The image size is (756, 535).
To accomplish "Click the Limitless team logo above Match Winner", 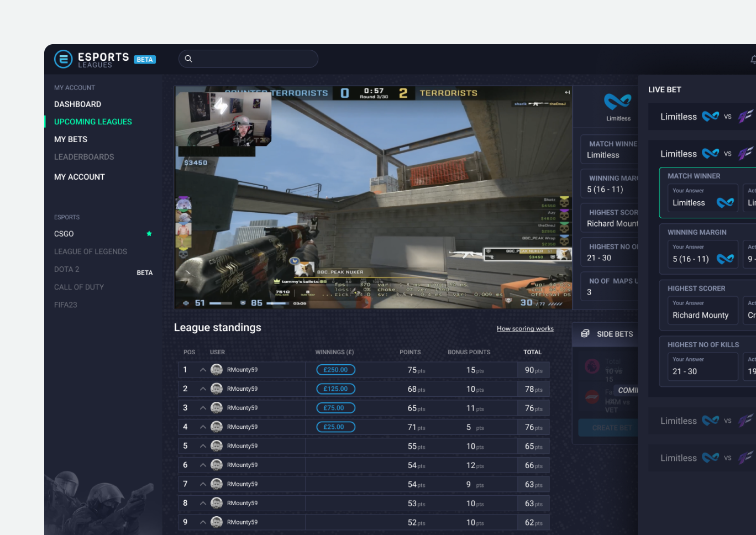I will [617, 102].
